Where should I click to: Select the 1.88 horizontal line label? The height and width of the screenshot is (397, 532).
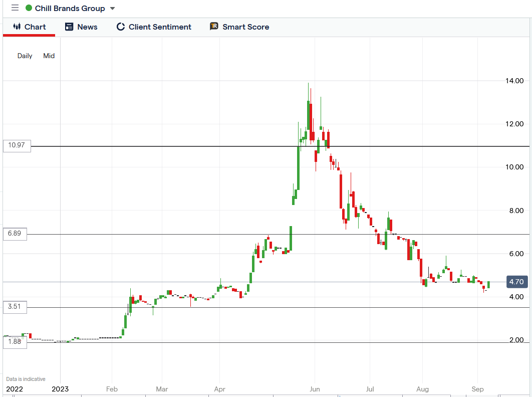pyautogui.click(x=15, y=342)
